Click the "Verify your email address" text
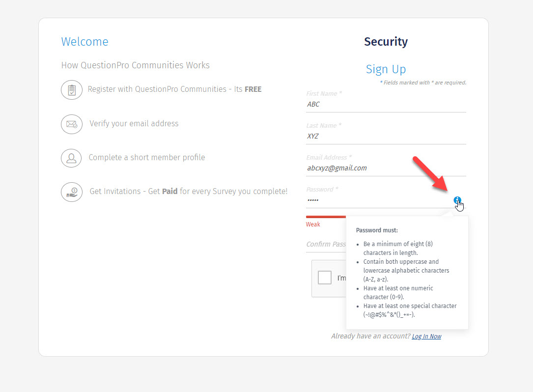This screenshot has width=533, height=392. coord(134,124)
